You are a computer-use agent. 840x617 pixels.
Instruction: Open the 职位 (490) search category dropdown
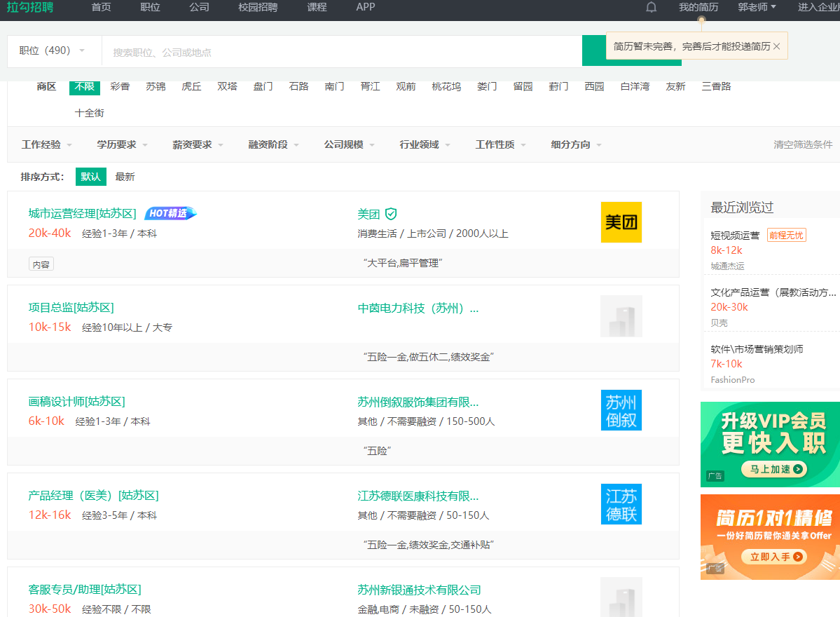(x=54, y=50)
